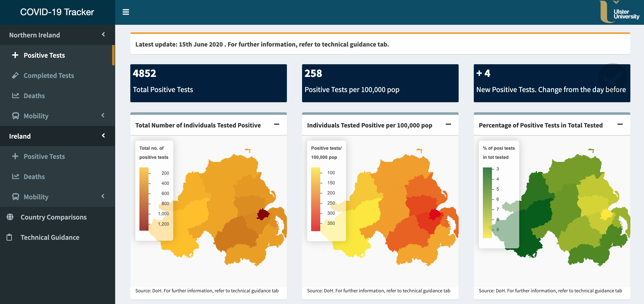Switch to the Technical Guidance section
644x304 pixels.
(50, 237)
